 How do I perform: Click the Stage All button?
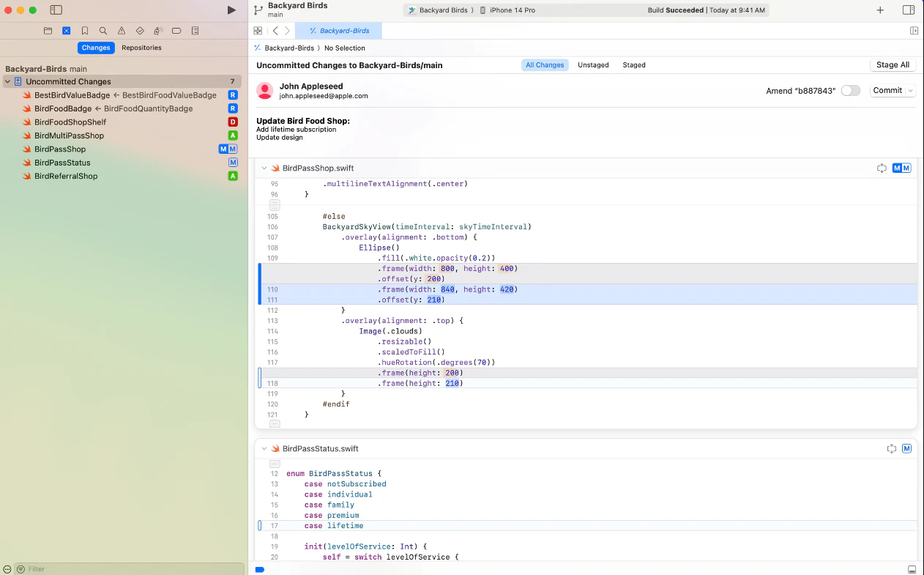tap(893, 65)
